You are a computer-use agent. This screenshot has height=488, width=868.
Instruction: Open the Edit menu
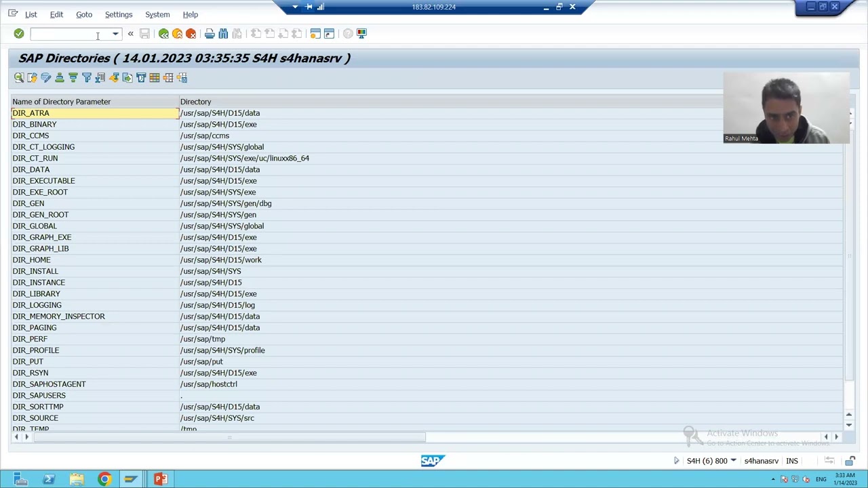pos(56,14)
